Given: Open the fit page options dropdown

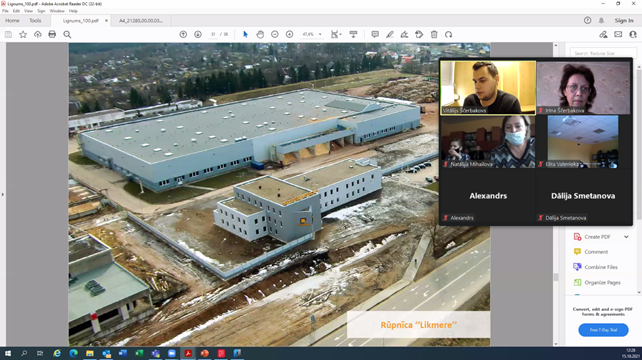Looking at the screenshot, I should click(336, 34).
